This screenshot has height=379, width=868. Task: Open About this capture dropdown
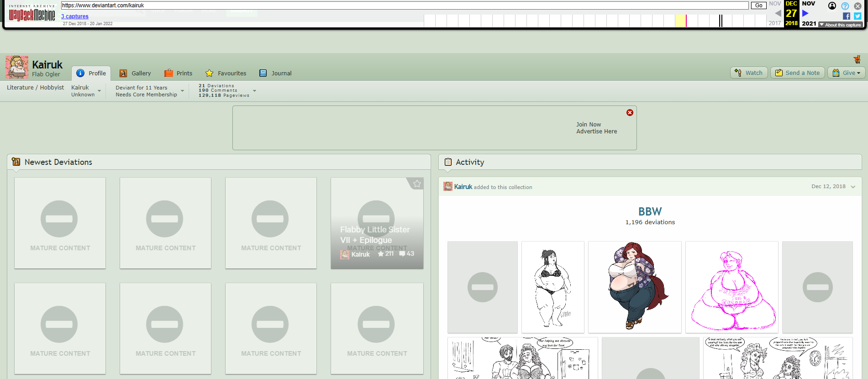pos(840,25)
